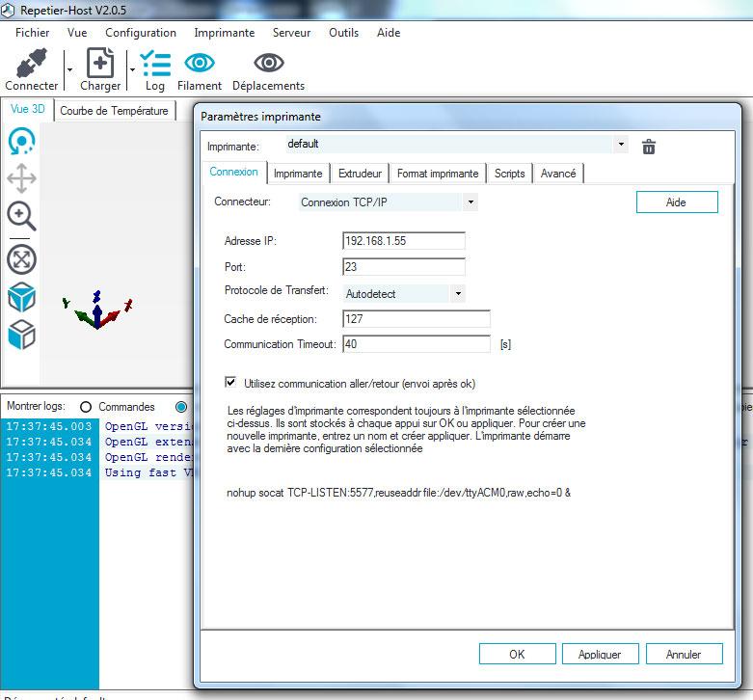Viewport: 753px width, 700px height.
Task: Toggle Filament visibility eye icon
Action: [x=200, y=63]
